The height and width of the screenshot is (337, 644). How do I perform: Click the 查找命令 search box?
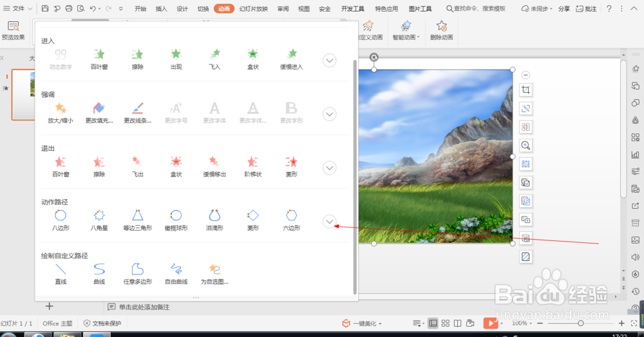[x=476, y=8]
